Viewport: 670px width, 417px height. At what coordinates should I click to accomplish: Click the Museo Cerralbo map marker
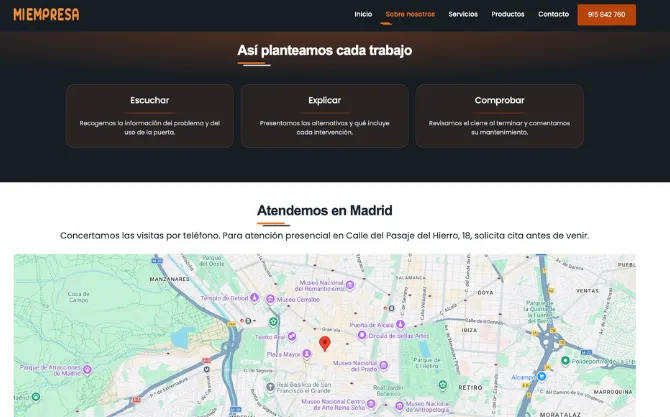pyautogui.click(x=270, y=299)
